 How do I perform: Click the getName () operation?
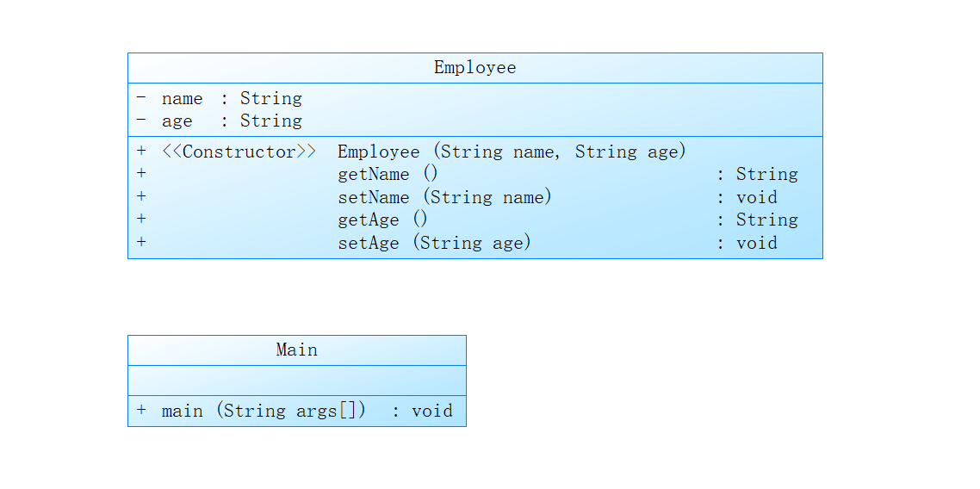[388, 175]
